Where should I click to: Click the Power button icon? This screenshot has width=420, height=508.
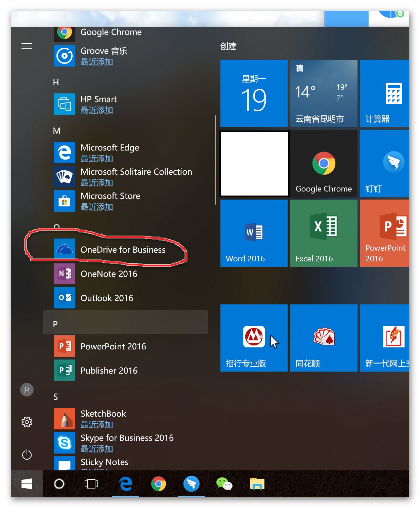[x=27, y=455]
